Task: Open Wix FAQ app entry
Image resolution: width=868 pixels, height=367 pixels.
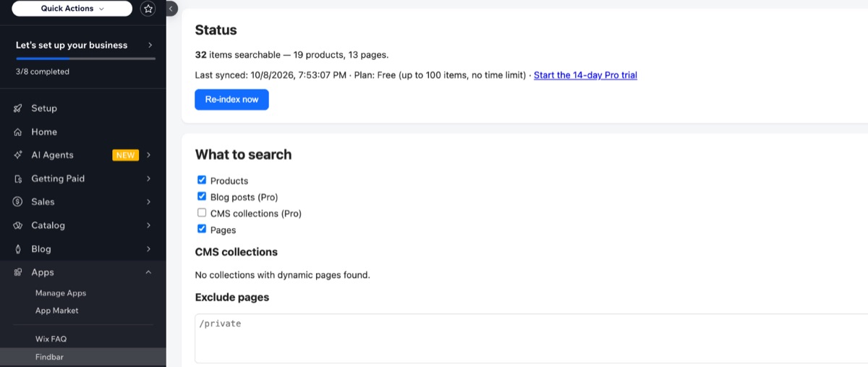Action: (51, 339)
